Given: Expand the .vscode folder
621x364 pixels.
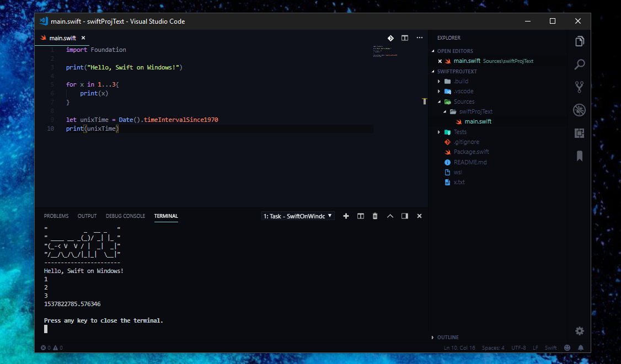Looking at the screenshot, I should coord(463,91).
